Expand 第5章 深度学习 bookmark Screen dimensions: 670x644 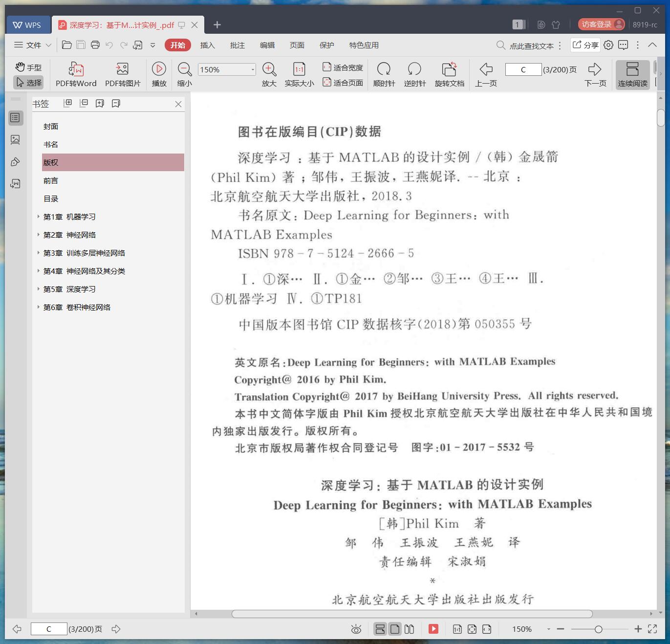tap(39, 289)
